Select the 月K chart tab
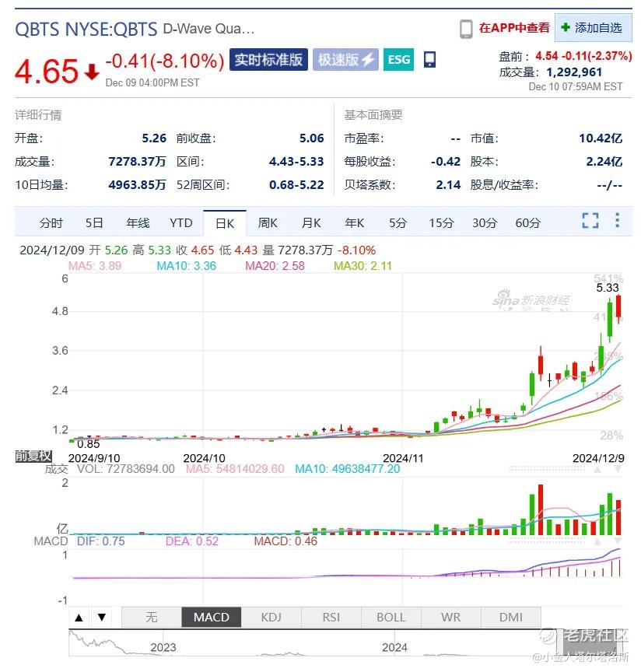 (311, 223)
